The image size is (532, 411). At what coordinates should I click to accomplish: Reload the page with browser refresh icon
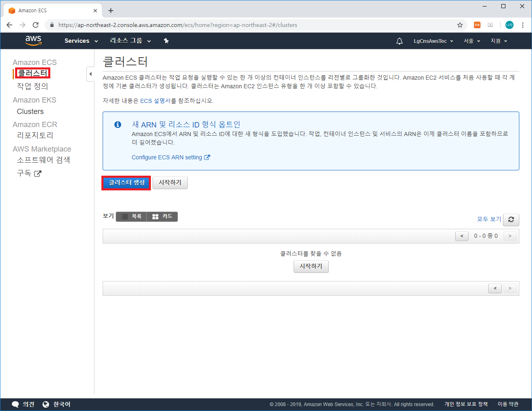pyautogui.click(x=36, y=25)
